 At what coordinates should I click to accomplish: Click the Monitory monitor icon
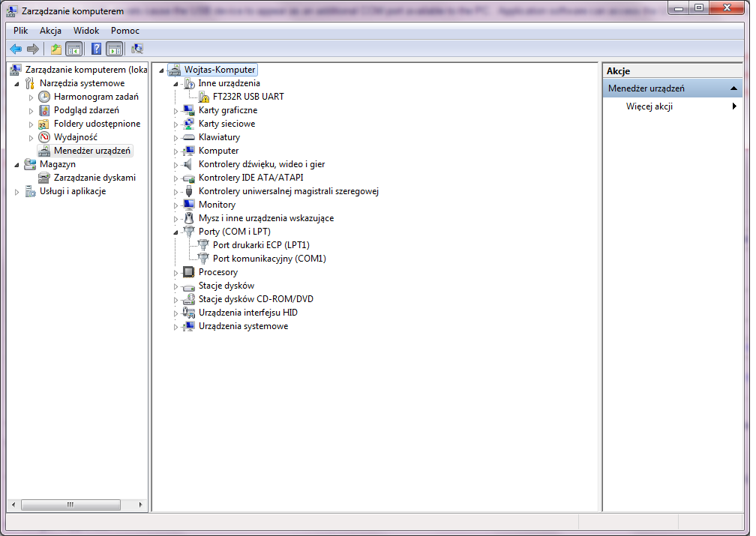pyautogui.click(x=189, y=205)
